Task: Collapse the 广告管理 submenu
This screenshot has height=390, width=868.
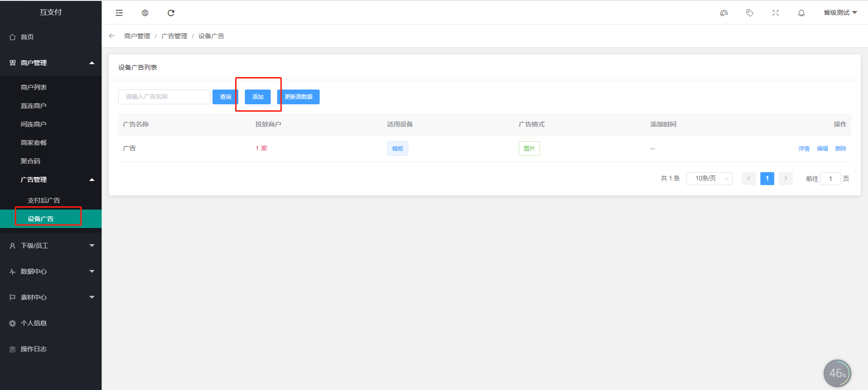Action: click(x=51, y=180)
